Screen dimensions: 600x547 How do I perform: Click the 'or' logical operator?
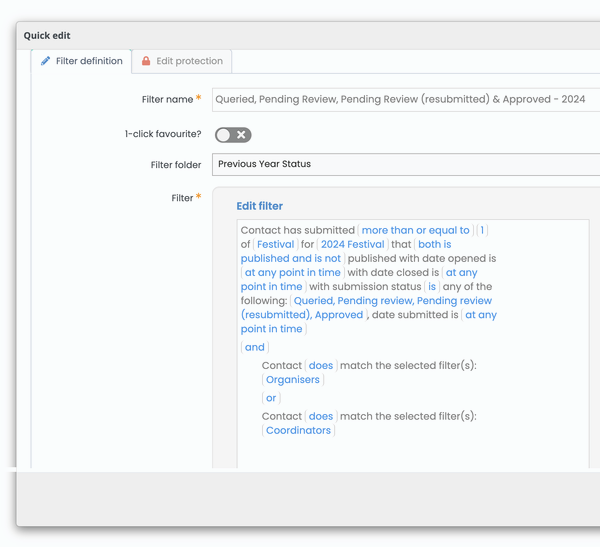pyautogui.click(x=271, y=398)
